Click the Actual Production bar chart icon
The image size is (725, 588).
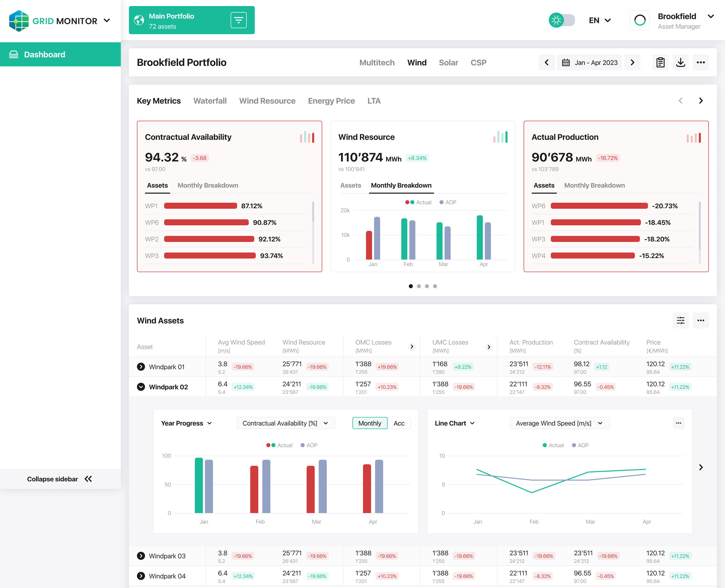pos(694,138)
